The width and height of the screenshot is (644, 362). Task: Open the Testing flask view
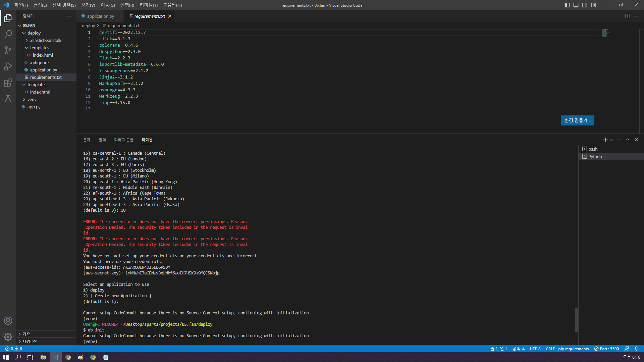coord(8,99)
